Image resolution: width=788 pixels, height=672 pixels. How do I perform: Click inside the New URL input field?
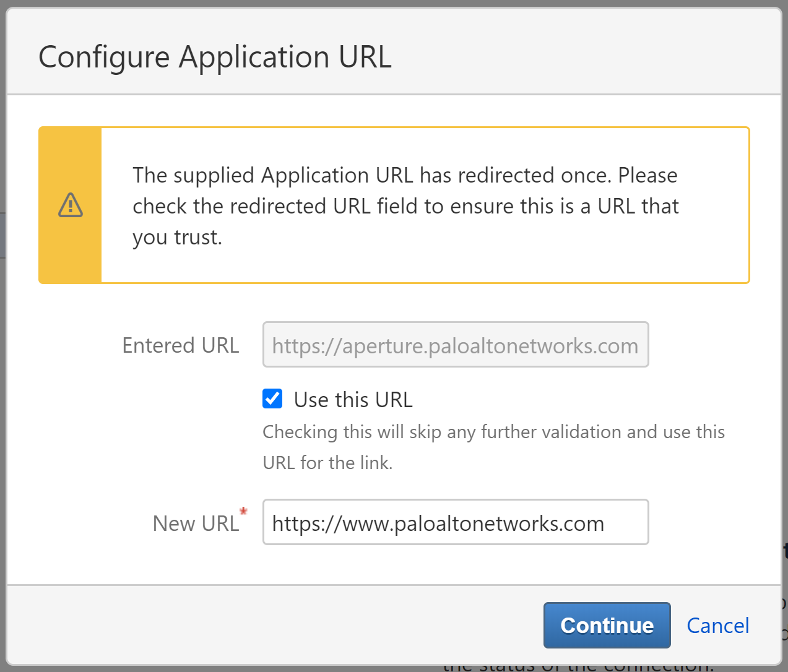tap(456, 522)
